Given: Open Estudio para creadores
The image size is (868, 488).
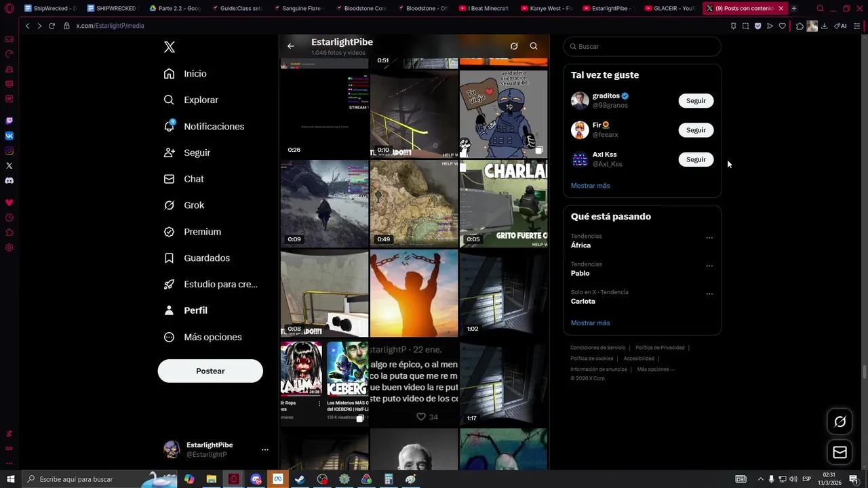Looking at the screenshot, I should point(211,284).
